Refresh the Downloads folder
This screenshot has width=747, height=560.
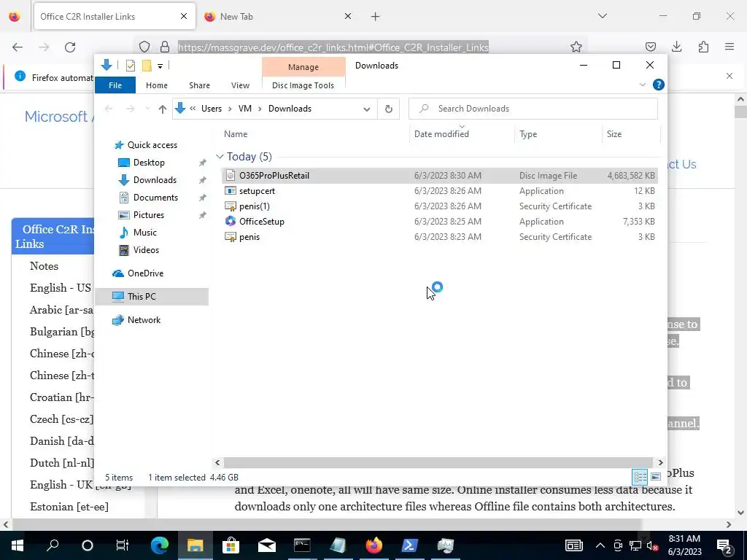coord(389,109)
